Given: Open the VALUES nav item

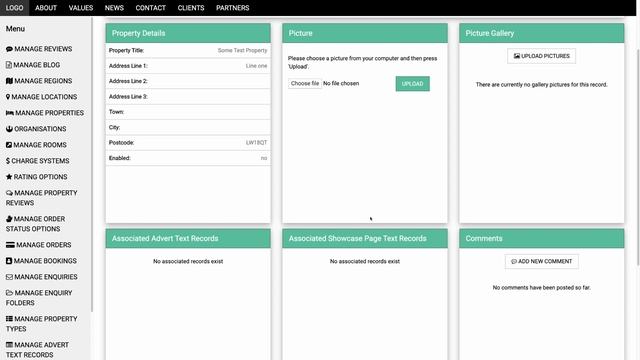Looking at the screenshot, I should 81,8.
